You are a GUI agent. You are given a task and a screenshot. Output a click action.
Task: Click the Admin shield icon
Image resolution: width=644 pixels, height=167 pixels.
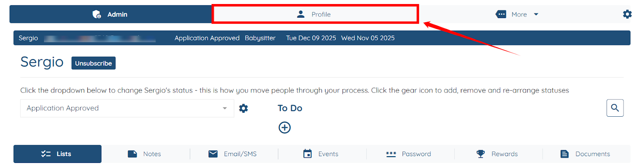pos(97,14)
